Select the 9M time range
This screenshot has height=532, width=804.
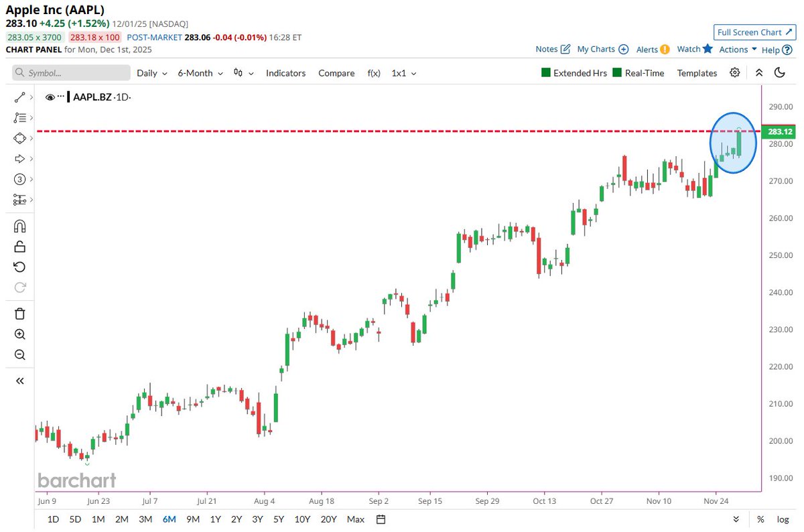[x=193, y=519]
